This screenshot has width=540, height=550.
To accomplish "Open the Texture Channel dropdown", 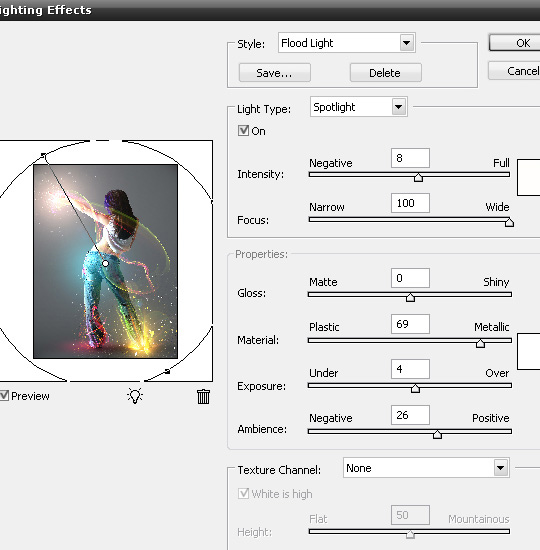I will tap(426, 468).
